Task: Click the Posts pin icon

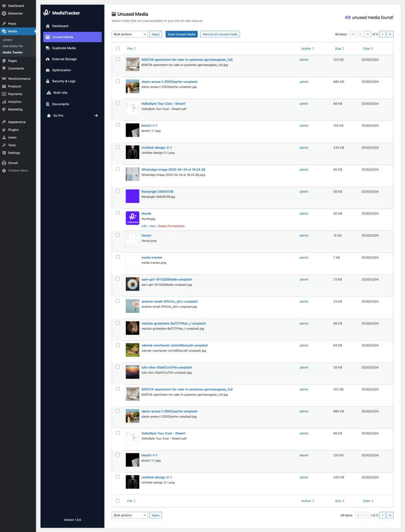Action: [x=4, y=24]
